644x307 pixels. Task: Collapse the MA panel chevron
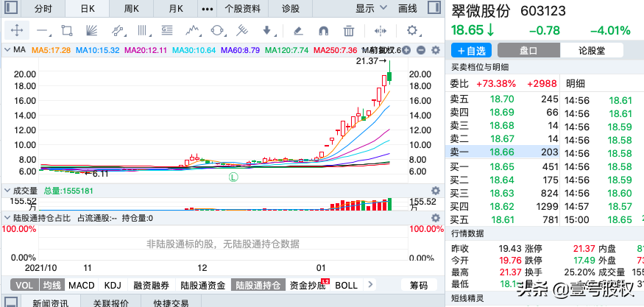pyautogui.click(x=7, y=50)
